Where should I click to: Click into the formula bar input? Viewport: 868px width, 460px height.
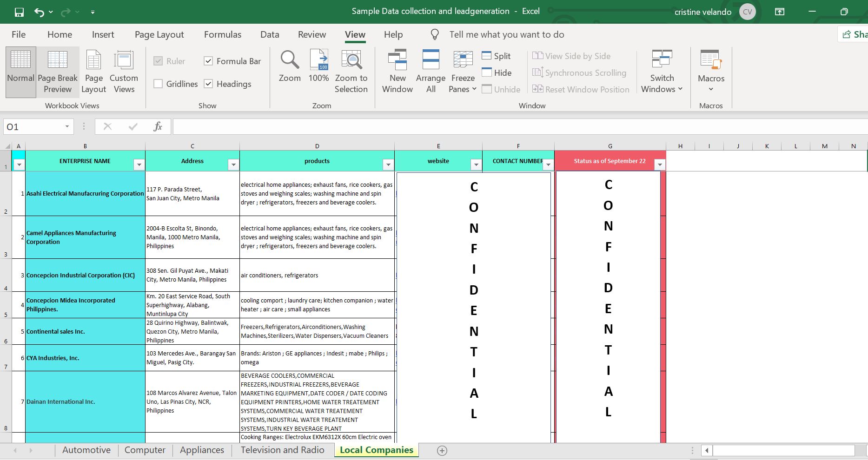520,127
